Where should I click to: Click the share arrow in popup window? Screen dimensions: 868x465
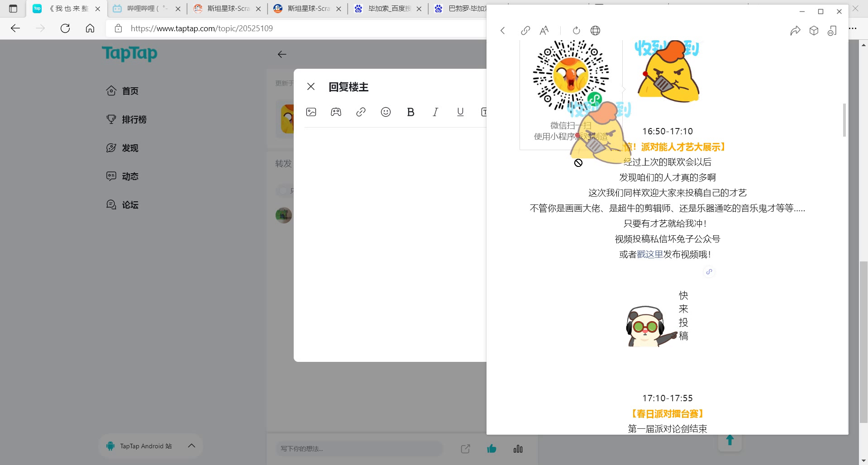click(x=795, y=31)
